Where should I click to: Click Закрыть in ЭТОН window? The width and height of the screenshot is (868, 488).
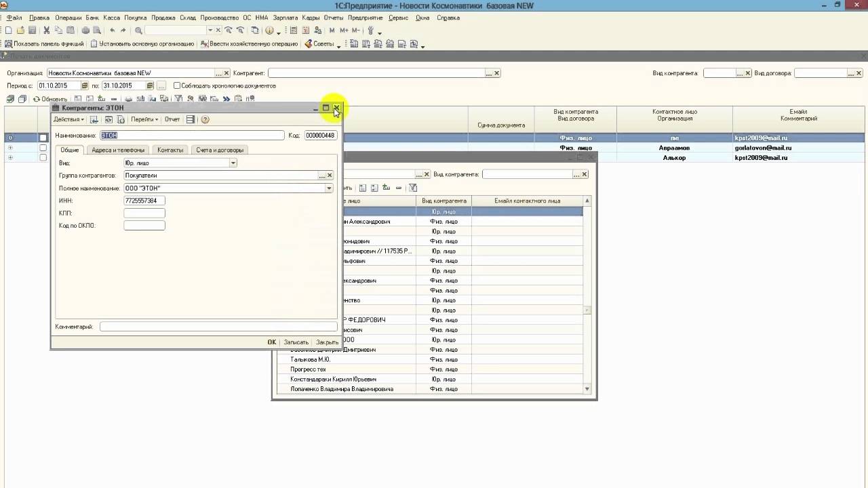pos(327,342)
